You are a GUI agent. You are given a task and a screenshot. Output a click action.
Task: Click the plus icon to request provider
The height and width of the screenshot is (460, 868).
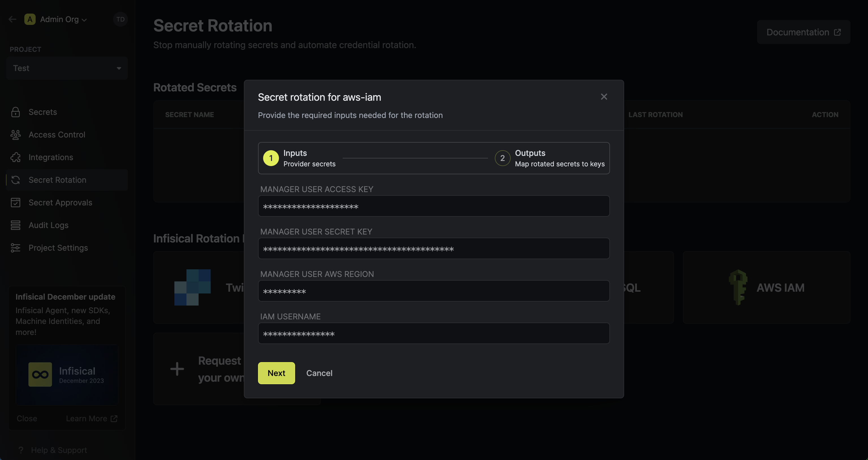click(x=177, y=369)
